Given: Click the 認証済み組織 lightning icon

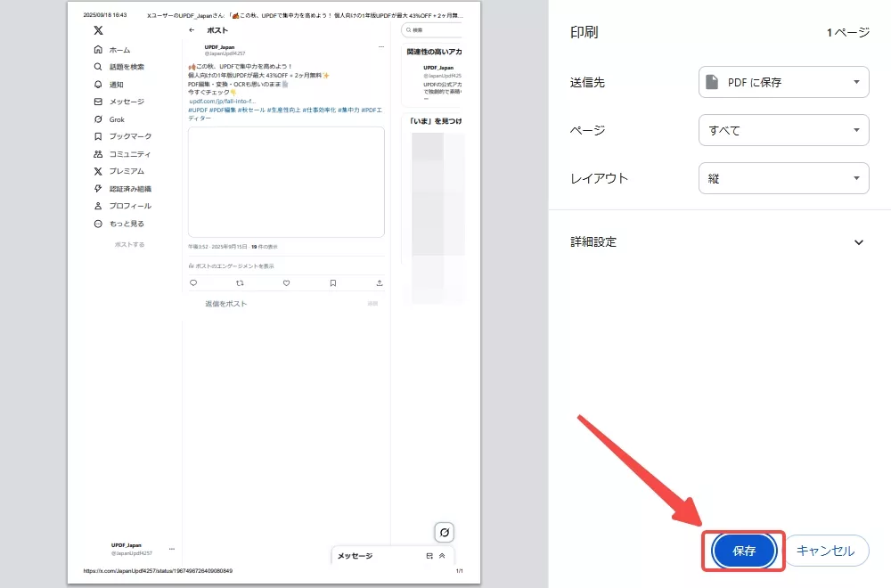Looking at the screenshot, I should point(98,189).
